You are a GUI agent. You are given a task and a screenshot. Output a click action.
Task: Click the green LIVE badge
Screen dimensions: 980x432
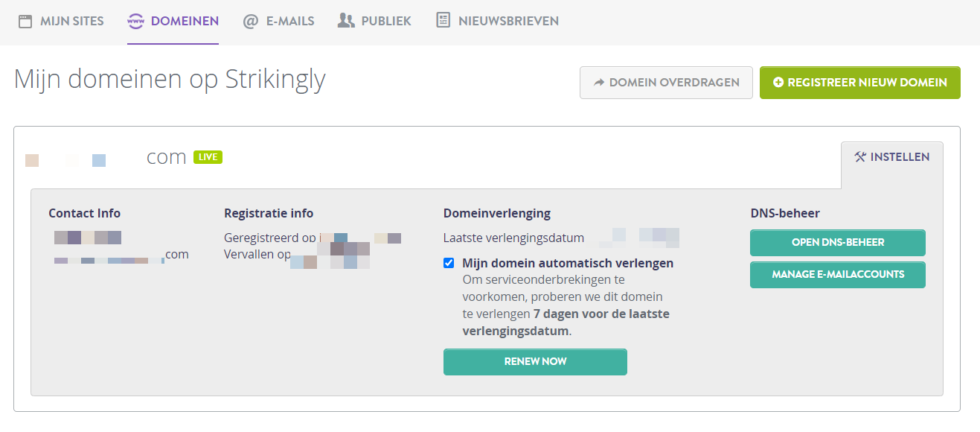click(208, 157)
